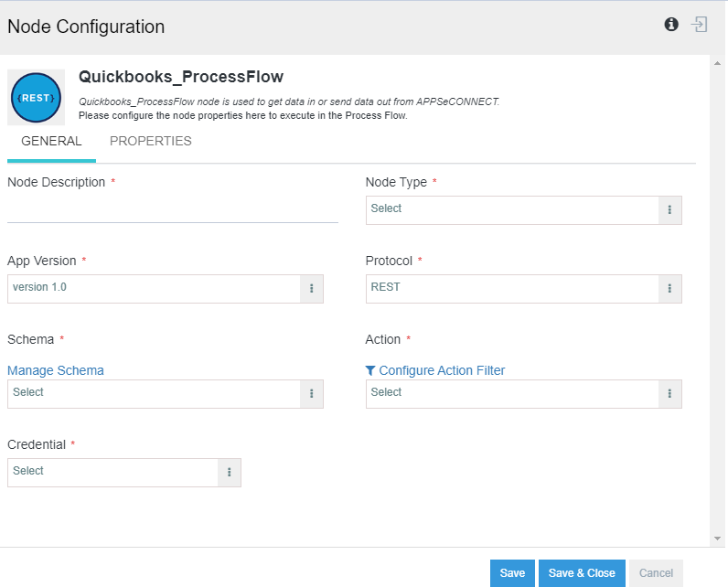Click the Schema label
728x587 pixels.
(31, 339)
